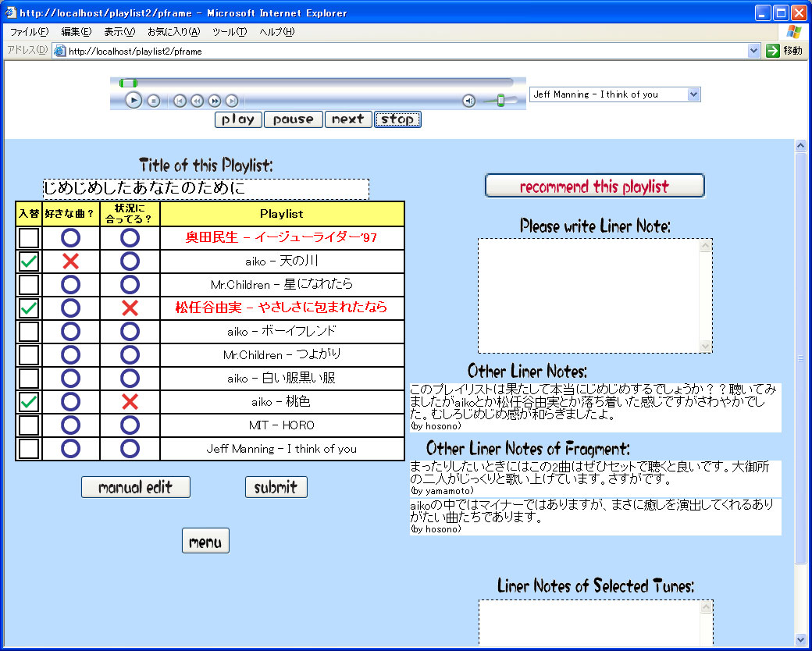Click the media seek bar handle

pos(128,83)
